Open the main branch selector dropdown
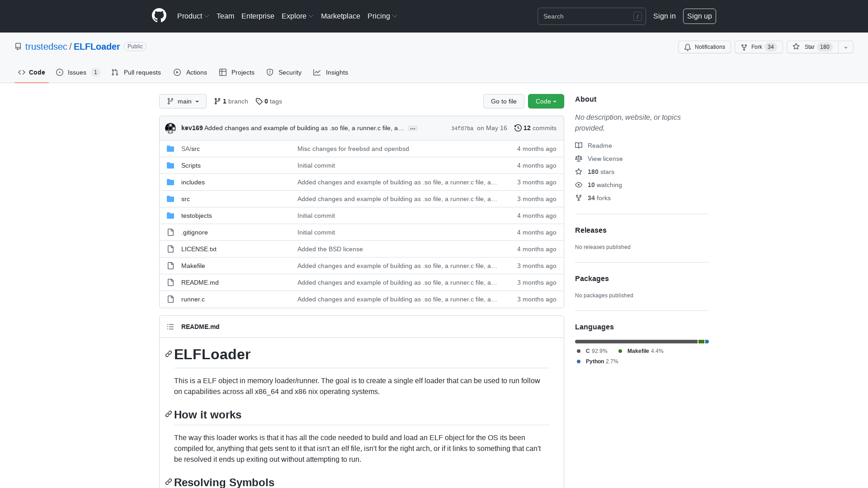This screenshot has height=488, width=868. pyautogui.click(x=183, y=101)
